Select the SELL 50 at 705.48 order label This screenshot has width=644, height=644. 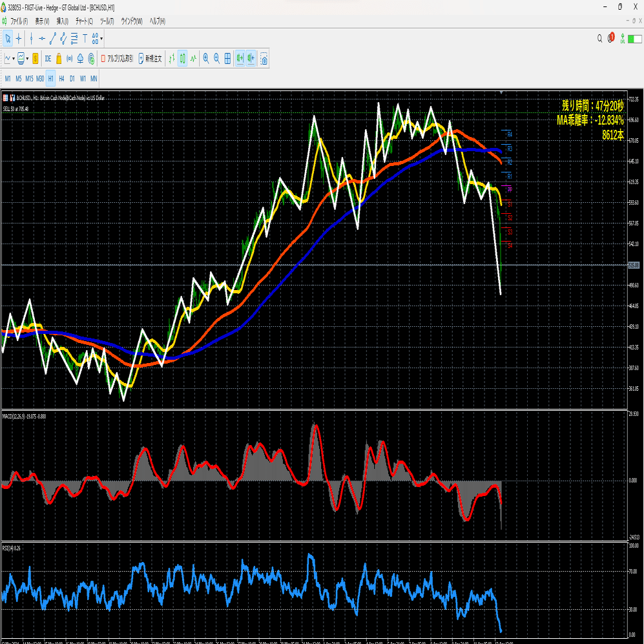16,109
